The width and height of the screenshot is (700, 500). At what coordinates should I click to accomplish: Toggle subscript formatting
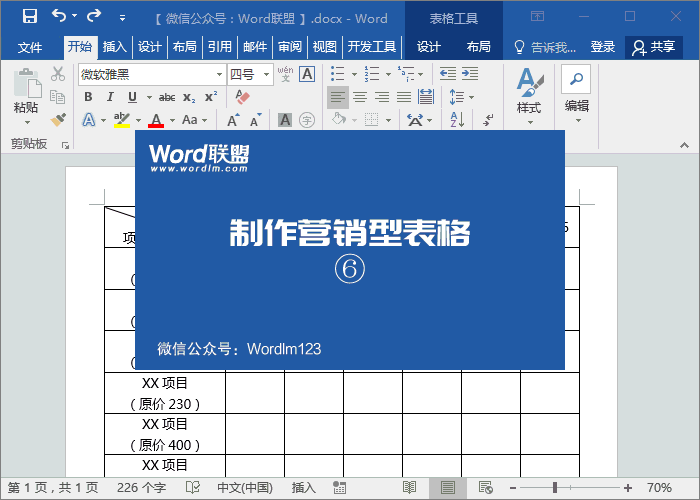(x=189, y=97)
